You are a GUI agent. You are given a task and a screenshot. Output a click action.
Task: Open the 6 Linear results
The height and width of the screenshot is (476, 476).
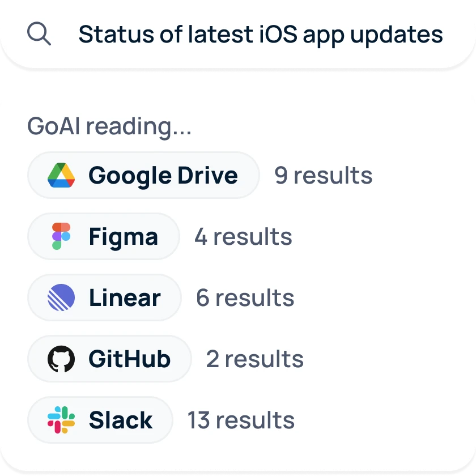click(x=244, y=297)
